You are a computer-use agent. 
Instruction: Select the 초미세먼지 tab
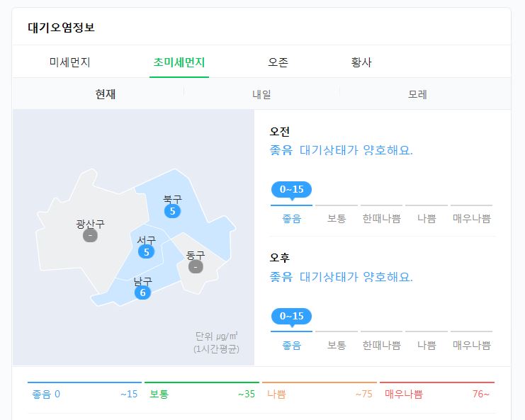click(179, 62)
